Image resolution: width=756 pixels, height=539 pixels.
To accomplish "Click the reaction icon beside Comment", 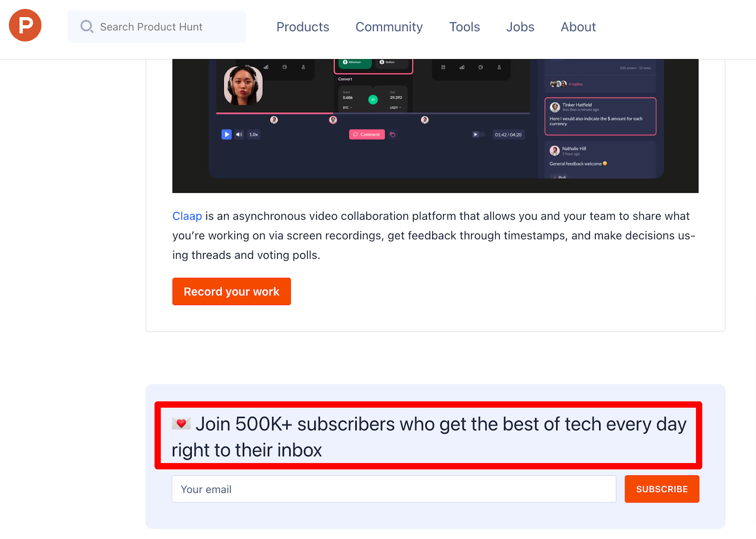I will [393, 135].
